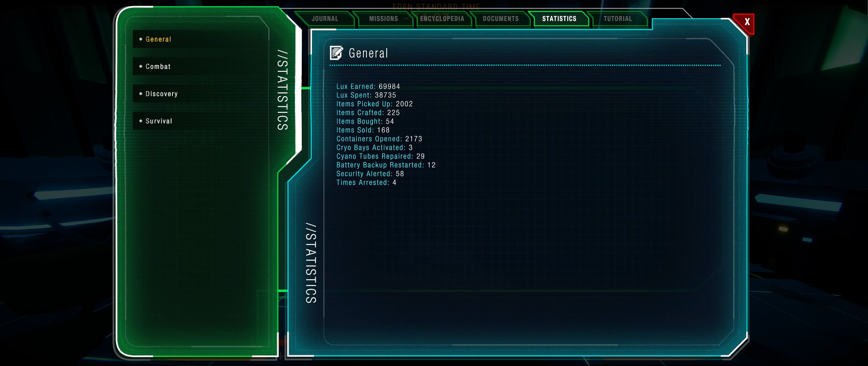Open the Discovery statistics category
Screen dimensions: 868x366
tap(201, 94)
